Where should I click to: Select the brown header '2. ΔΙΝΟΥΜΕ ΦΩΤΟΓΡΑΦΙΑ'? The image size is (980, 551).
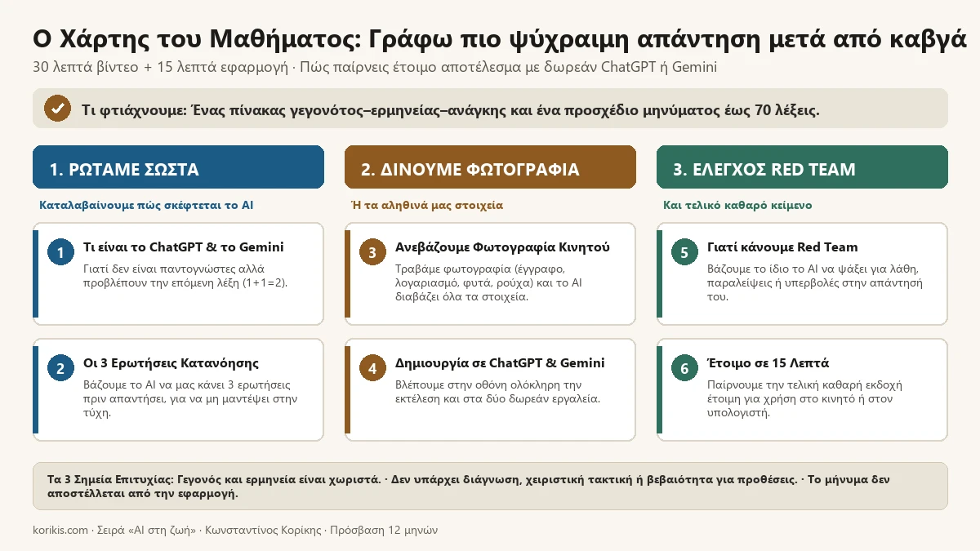point(490,167)
